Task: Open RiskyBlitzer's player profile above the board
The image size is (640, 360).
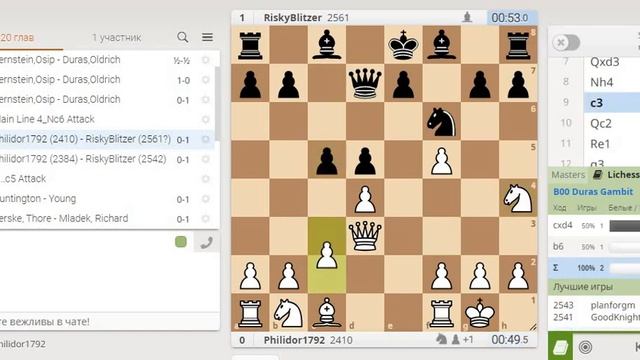Action: 293,18
